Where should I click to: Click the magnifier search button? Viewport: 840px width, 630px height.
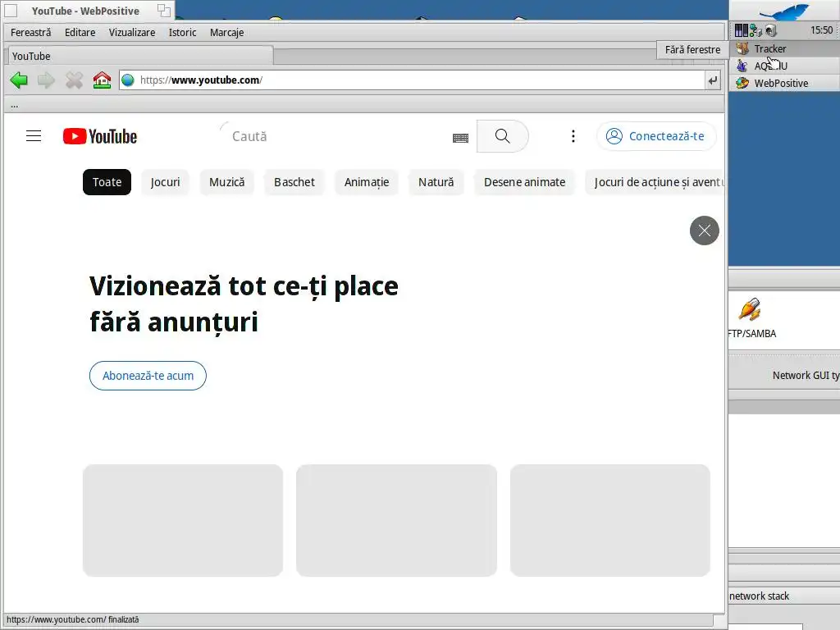tap(503, 136)
